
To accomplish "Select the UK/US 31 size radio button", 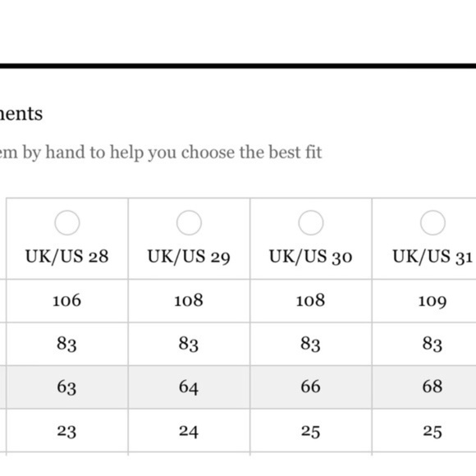I will pos(433,222).
